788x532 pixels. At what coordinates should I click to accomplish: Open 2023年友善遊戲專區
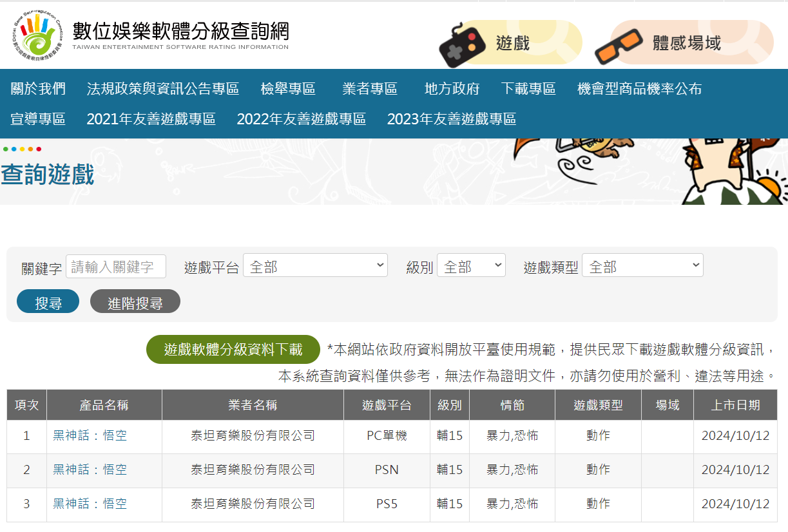452,119
